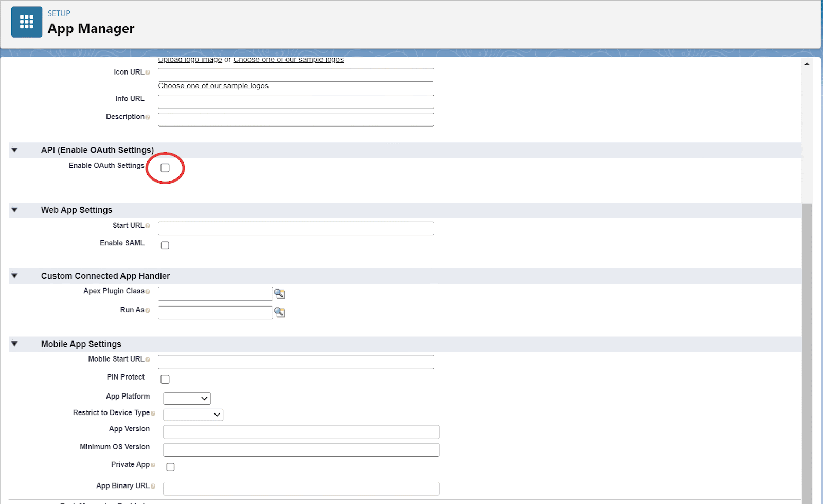
Task: Open the App Platform dropdown
Action: pyautogui.click(x=187, y=399)
